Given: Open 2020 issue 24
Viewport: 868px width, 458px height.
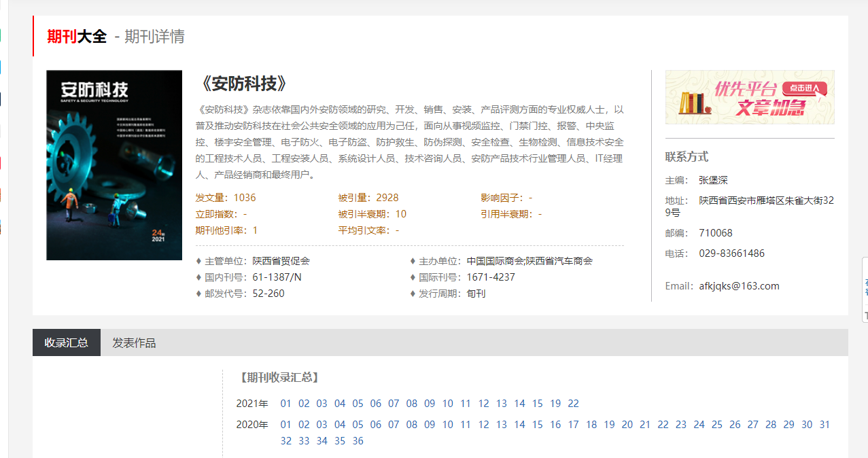Looking at the screenshot, I should click(x=699, y=425).
